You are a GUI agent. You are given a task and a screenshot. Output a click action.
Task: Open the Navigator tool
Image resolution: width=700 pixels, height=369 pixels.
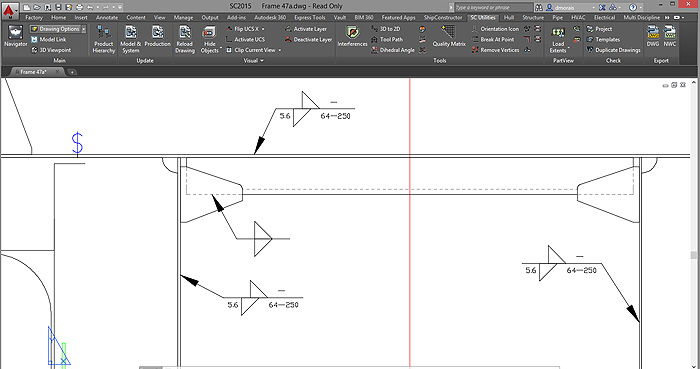tap(16, 37)
